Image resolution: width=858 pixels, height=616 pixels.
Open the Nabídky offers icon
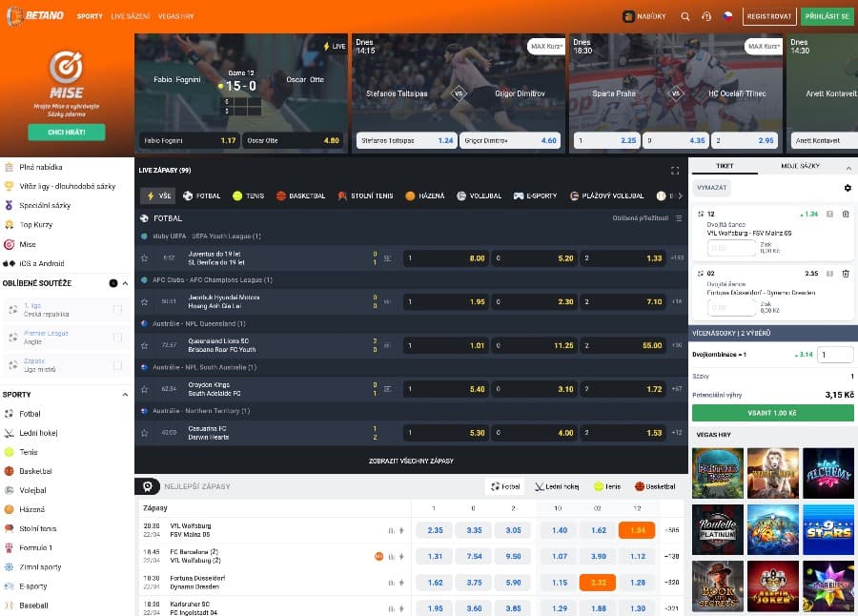(644, 16)
